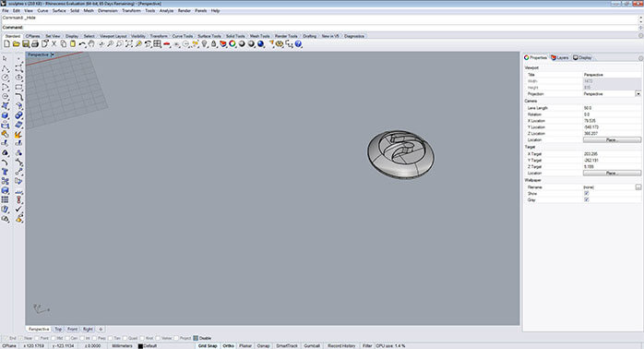Select the Pan hand tool

pos(91,44)
